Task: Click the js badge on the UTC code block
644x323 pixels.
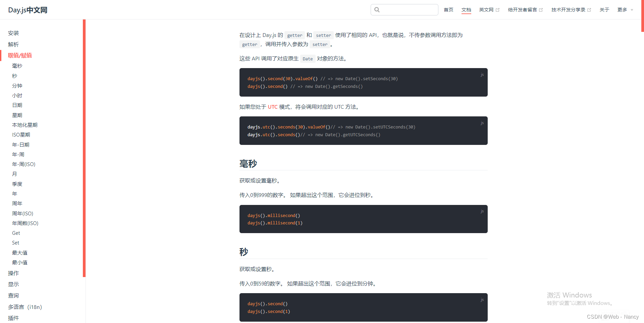Action: (x=482, y=123)
